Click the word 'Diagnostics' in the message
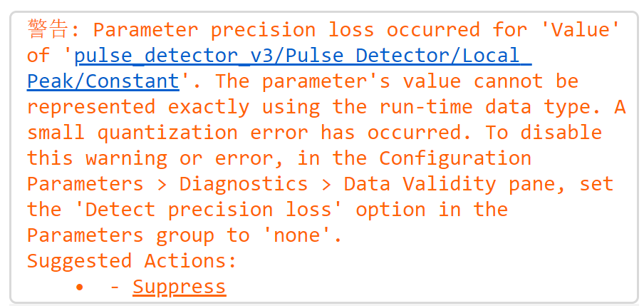 pyautogui.click(x=243, y=184)
